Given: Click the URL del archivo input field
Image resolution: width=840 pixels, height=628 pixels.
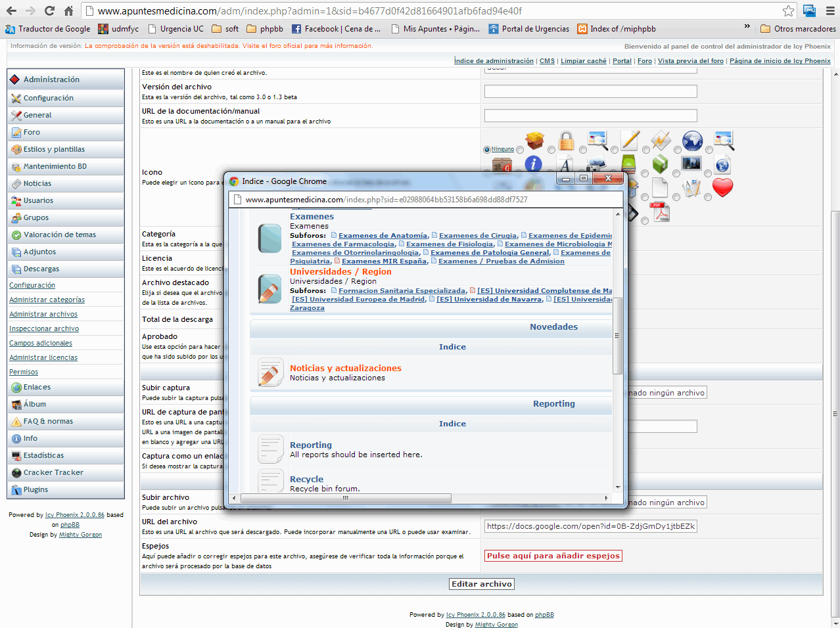Looking at the screenshot, I should [x=590, y=526].
